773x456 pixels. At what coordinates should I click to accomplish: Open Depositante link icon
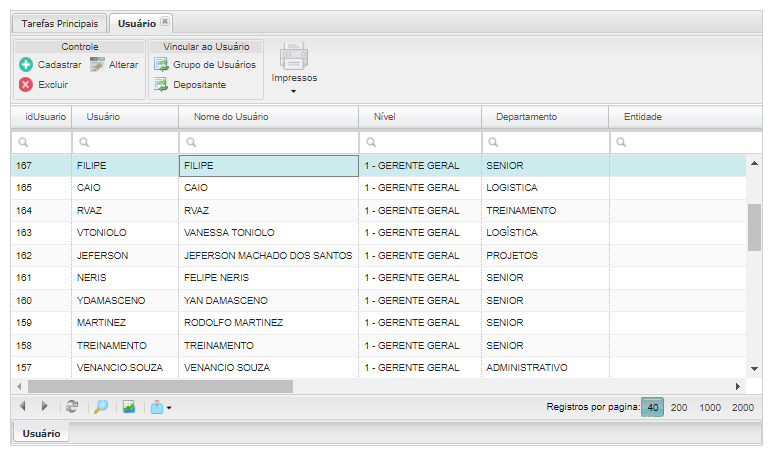(161, 85)
